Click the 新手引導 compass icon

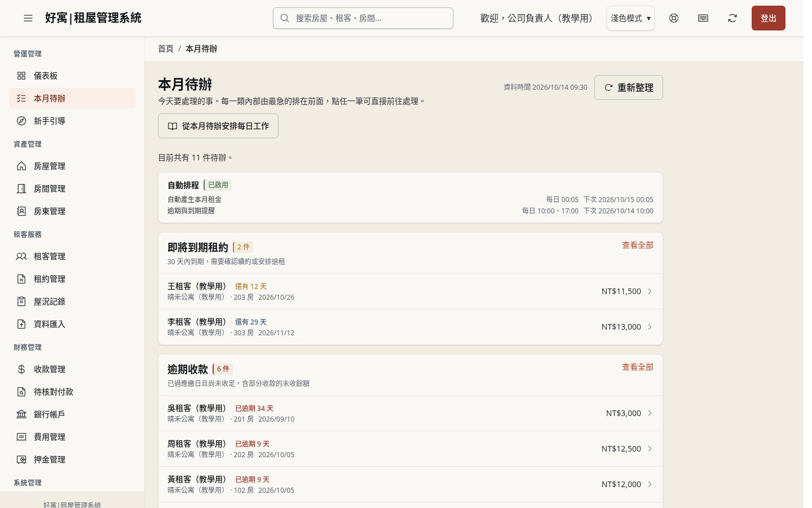pos(21,121)
